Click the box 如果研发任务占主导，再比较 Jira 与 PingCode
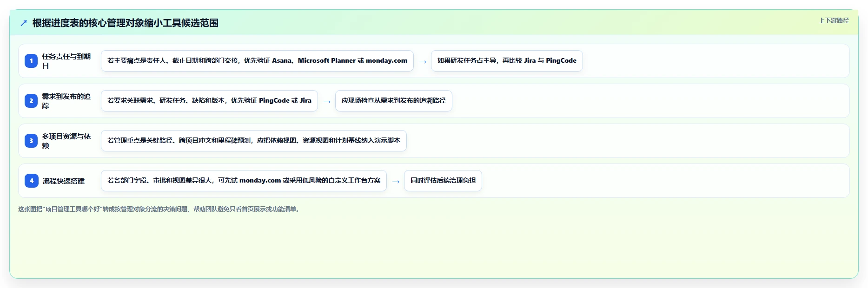868x288 pixels. (x=507, y=61)
